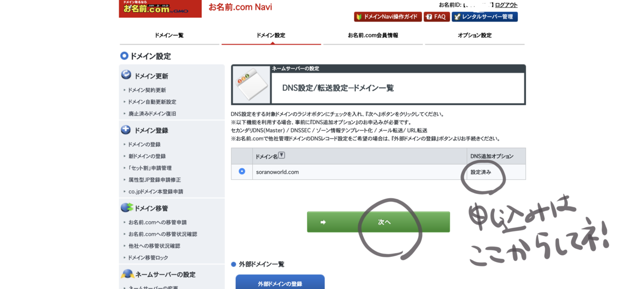
Task: Click the ドメイン更新 section icon
Action: pos(126,75)
